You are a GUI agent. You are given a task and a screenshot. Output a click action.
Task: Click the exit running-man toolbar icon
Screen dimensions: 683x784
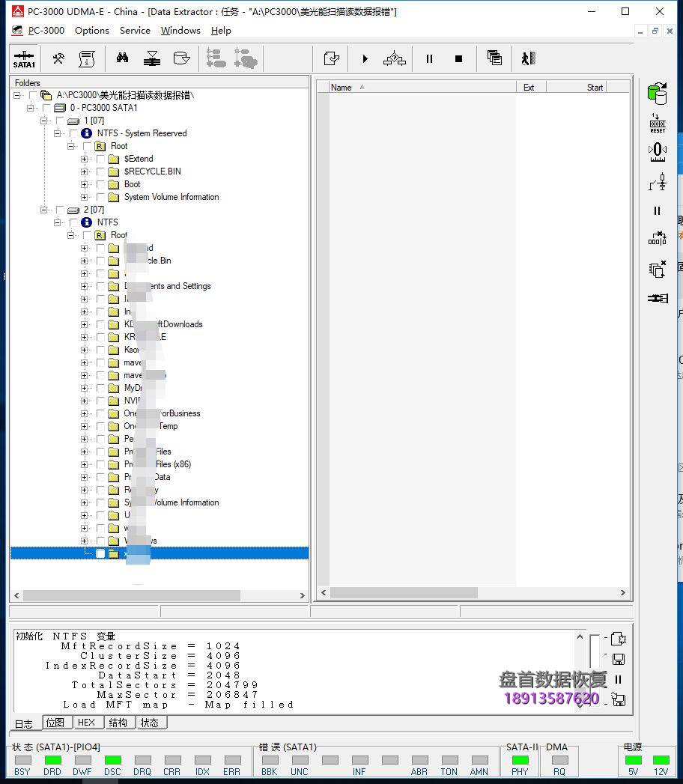point(528,58)
